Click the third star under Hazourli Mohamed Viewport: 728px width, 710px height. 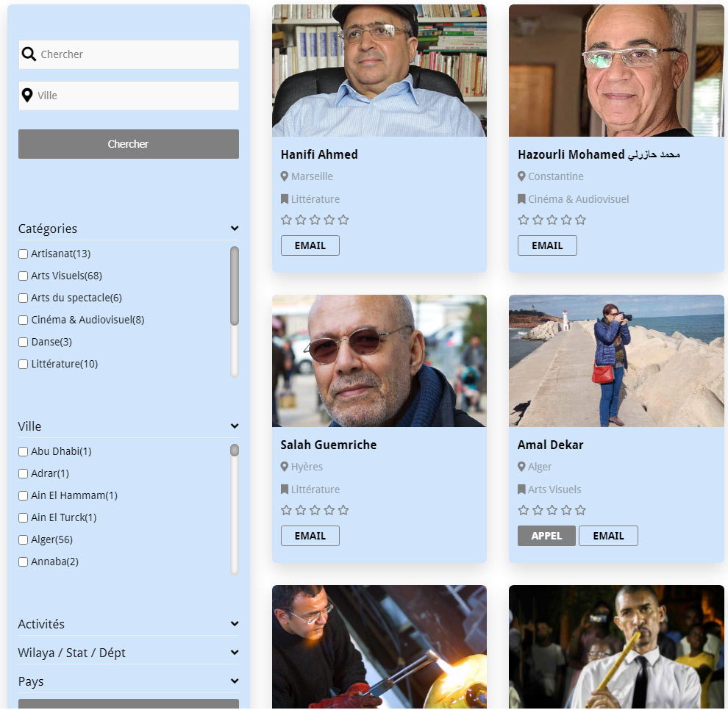pyautogui.click(x=552, y=220)
